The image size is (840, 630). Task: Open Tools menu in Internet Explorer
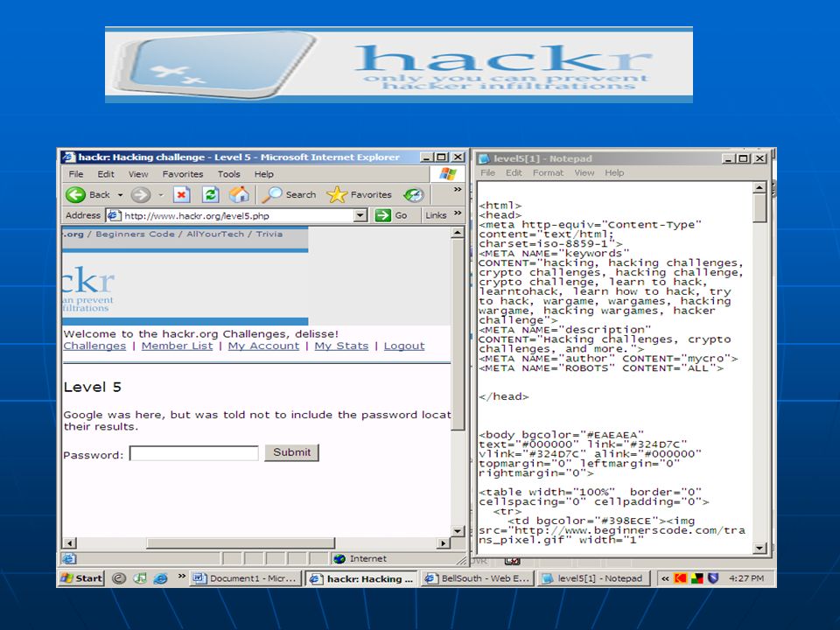pos(228,174)
